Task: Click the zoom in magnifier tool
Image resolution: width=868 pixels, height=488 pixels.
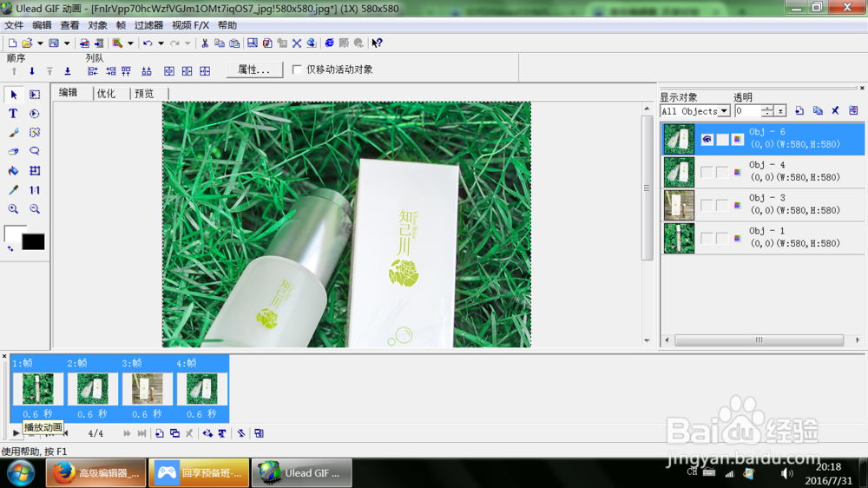Action: 13,208
